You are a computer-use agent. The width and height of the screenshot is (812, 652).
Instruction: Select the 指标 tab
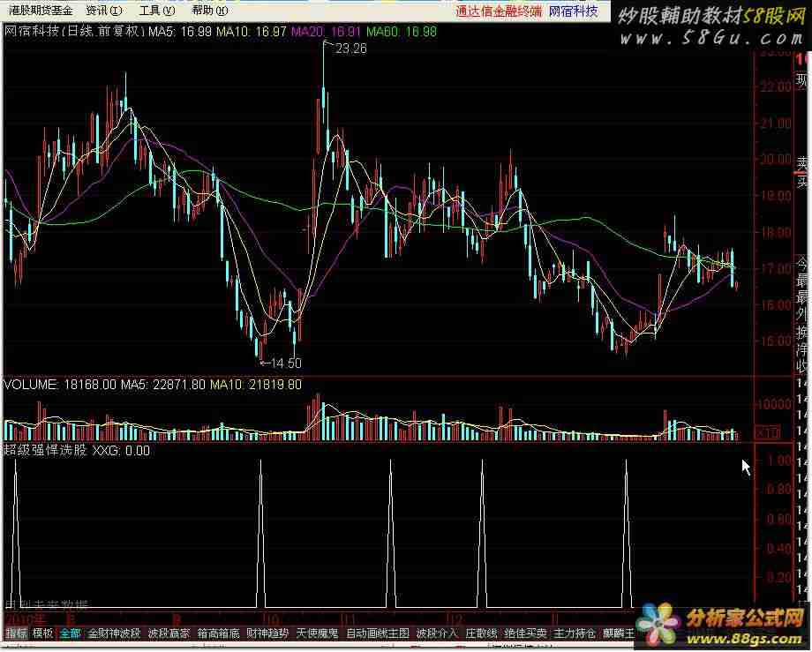tap(17, 633)
